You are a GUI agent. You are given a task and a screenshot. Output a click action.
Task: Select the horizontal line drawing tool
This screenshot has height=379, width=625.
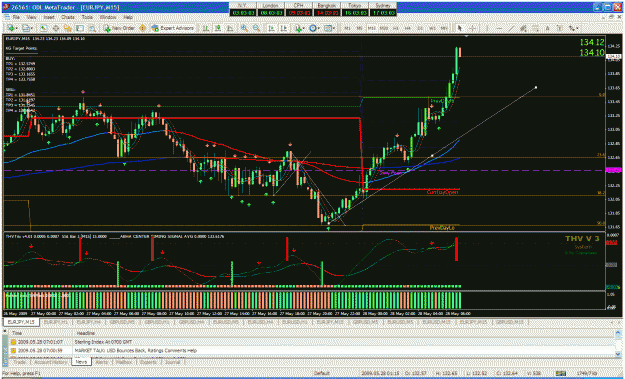[x=499, y=28]
